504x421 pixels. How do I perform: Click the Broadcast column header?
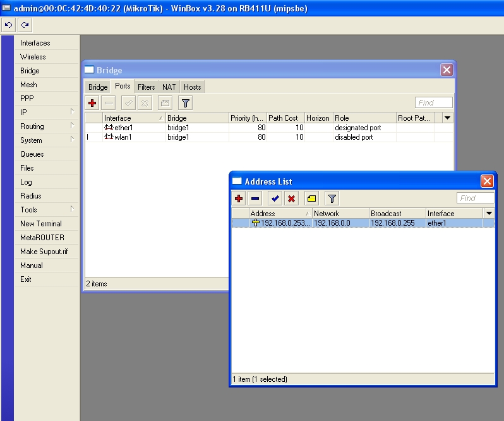click(397, 213)
